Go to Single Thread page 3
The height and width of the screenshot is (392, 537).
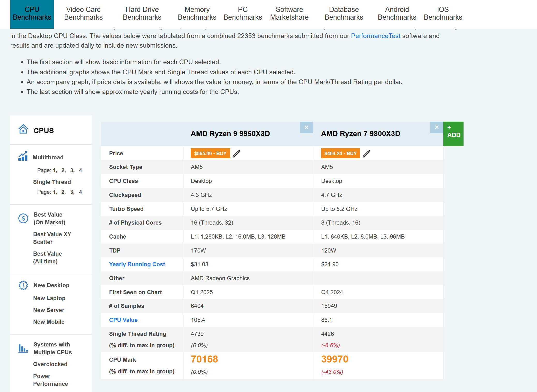pos(72,192)
